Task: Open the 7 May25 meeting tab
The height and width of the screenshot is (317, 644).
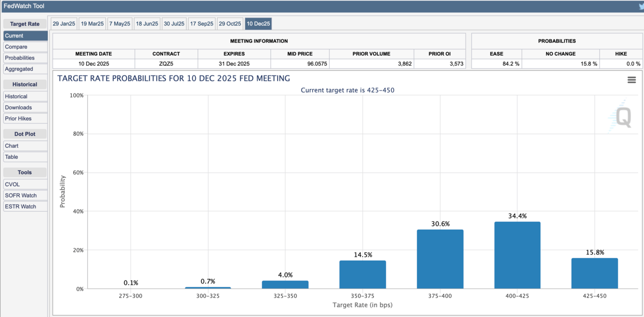Action: 120,24
